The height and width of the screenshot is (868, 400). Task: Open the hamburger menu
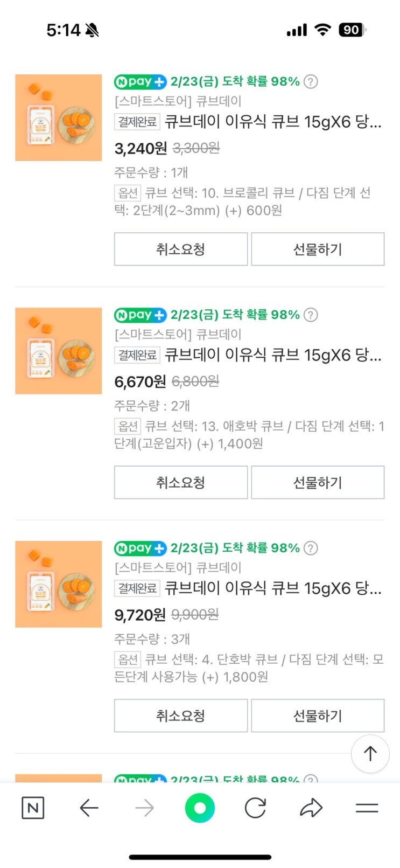(x=367, y=808)
